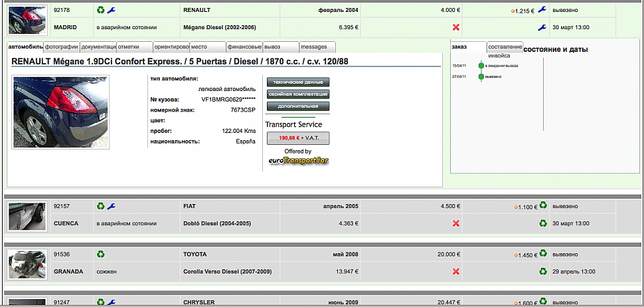The image size is (644, 307).
Task: Click the orange dot before 1.100 €
Action: coord(516,207)
